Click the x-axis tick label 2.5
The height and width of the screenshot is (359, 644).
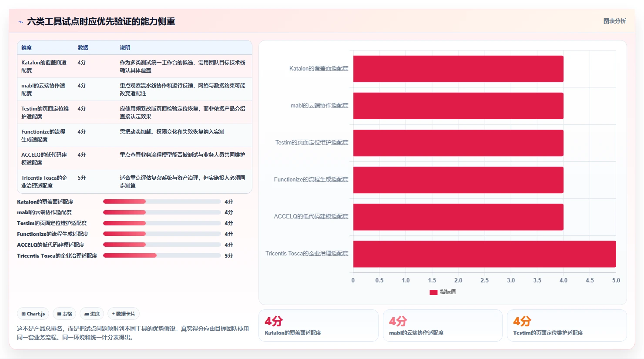(484, 280)
